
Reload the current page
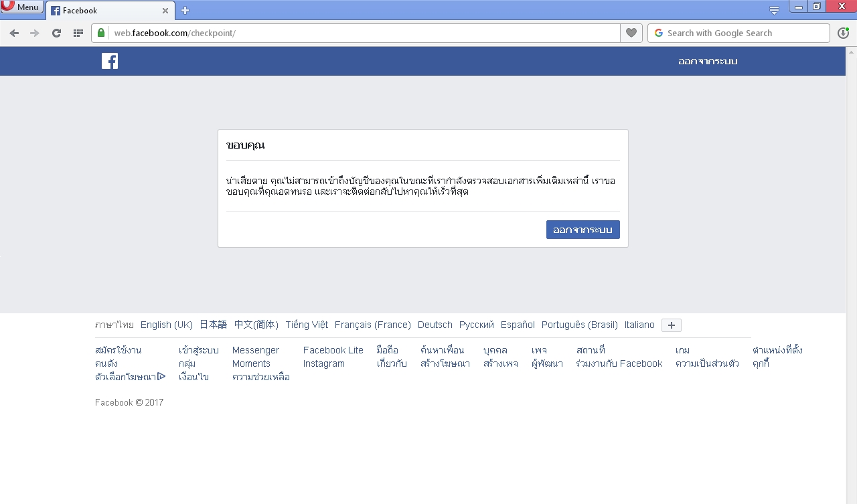tap(57, 33)
